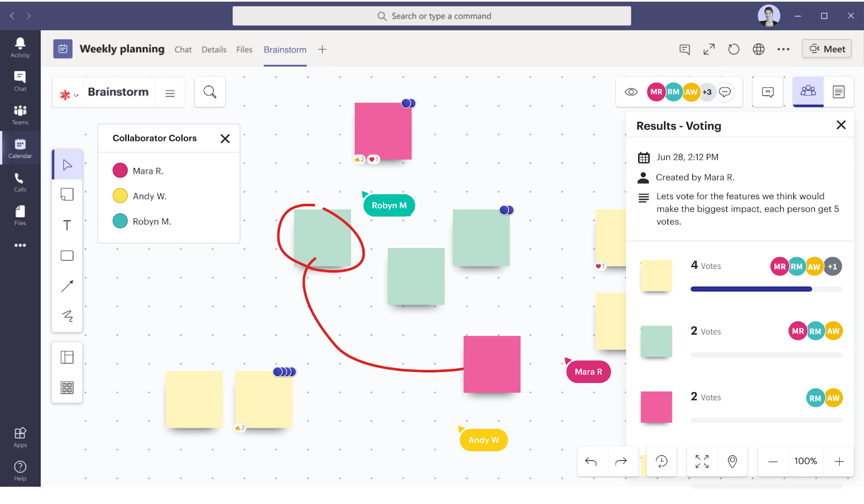Toggle presence visibility with the eye icon

(x=630, y=92)
